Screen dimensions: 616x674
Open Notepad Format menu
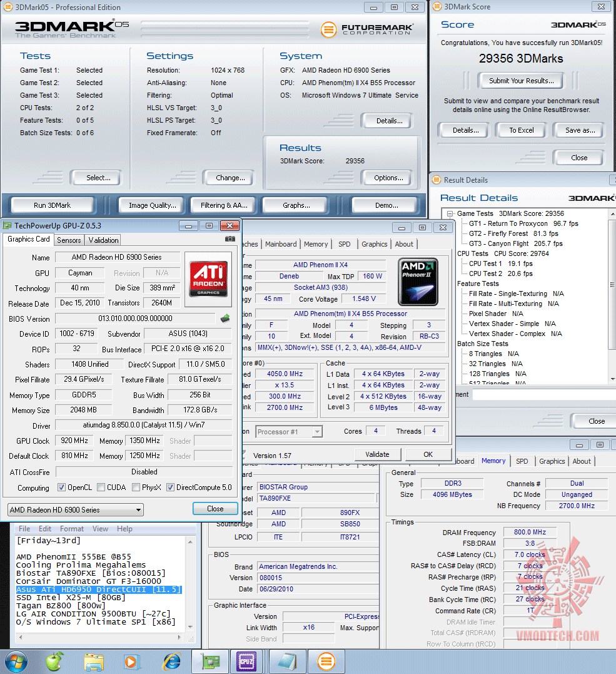[72, 529]
